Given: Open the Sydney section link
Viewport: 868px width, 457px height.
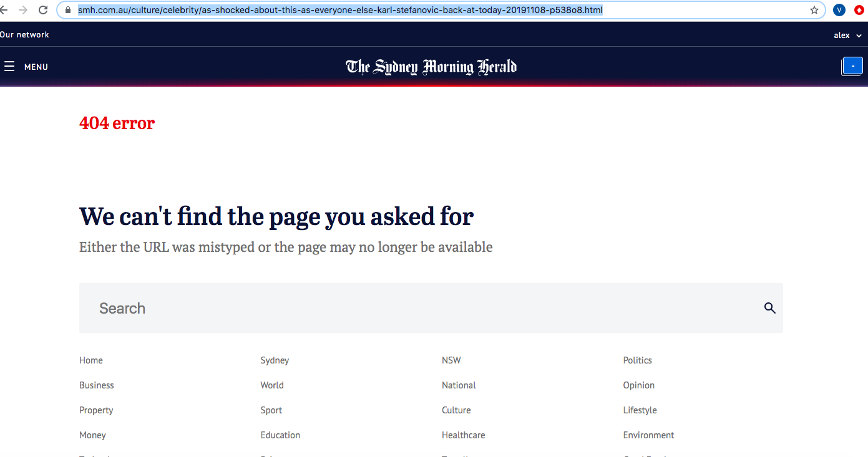Looking at the screenshot, I should 275,360.
